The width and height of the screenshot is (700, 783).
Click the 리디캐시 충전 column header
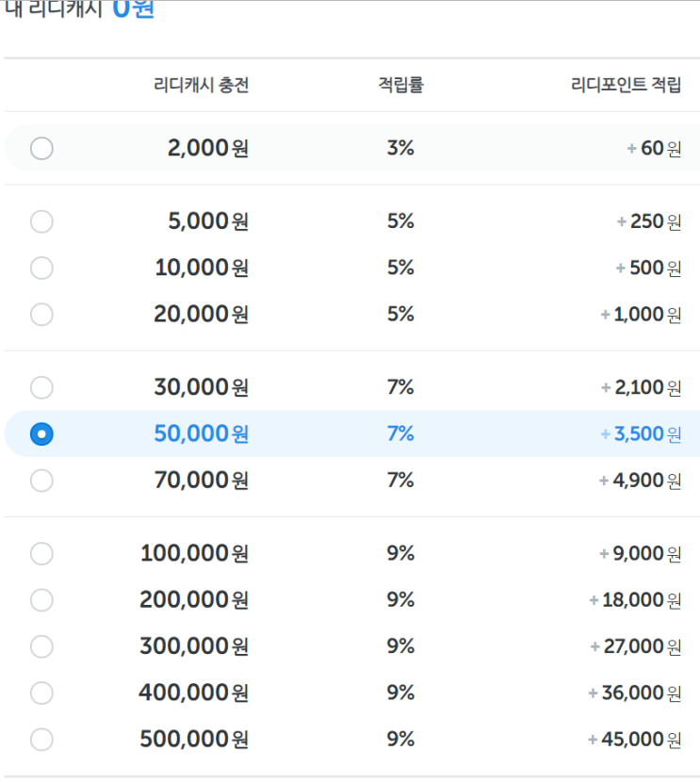[x=201, y=86]
